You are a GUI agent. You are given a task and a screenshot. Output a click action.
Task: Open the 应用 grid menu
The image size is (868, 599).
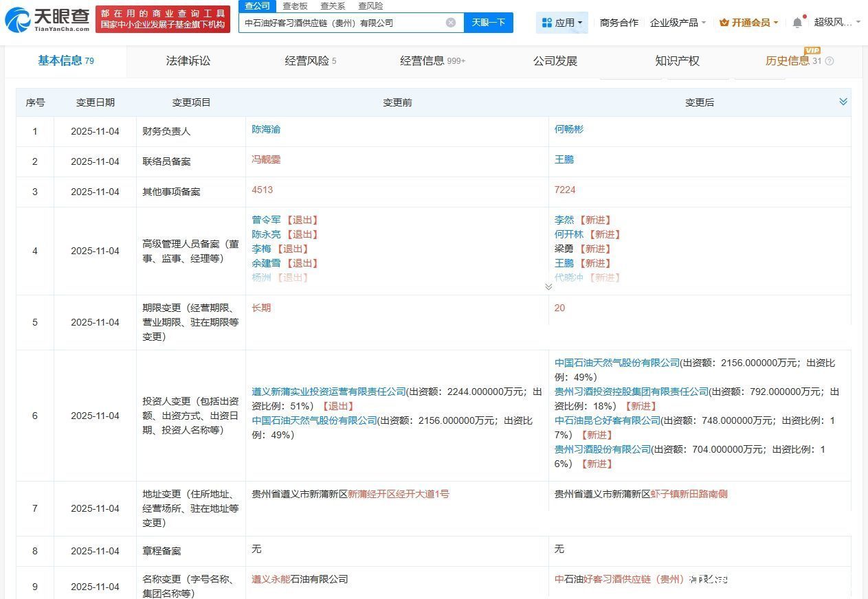coord(561,23)
